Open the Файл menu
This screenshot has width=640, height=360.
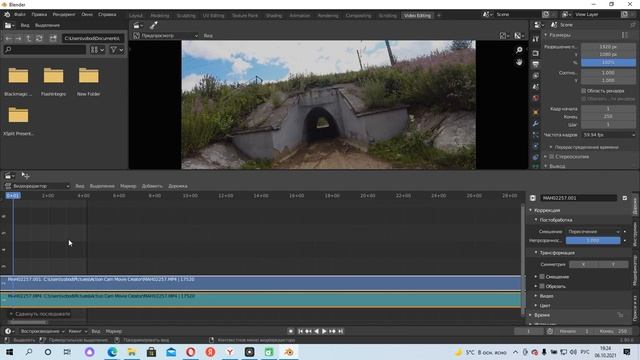(20, 14)
